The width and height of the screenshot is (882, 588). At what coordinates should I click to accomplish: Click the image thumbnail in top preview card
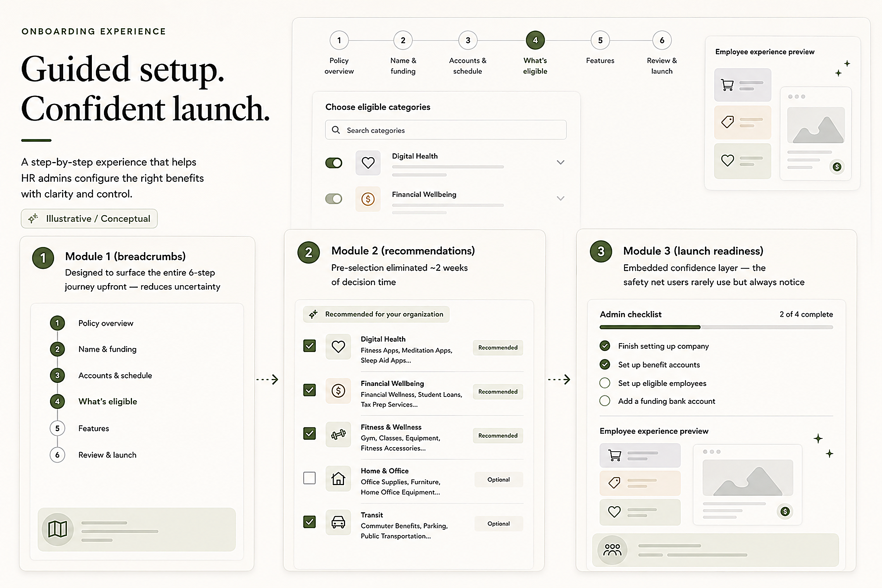[x=816, y=125]
